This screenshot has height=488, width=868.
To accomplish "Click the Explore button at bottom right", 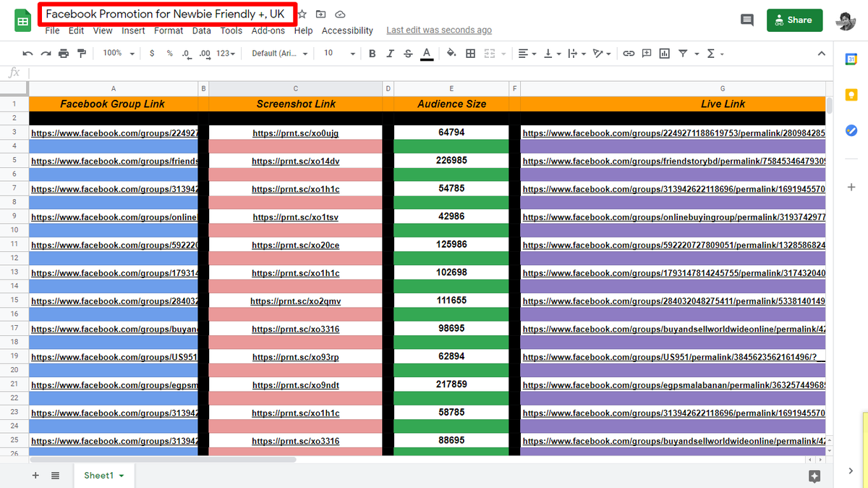I will [x=814, y=476].
